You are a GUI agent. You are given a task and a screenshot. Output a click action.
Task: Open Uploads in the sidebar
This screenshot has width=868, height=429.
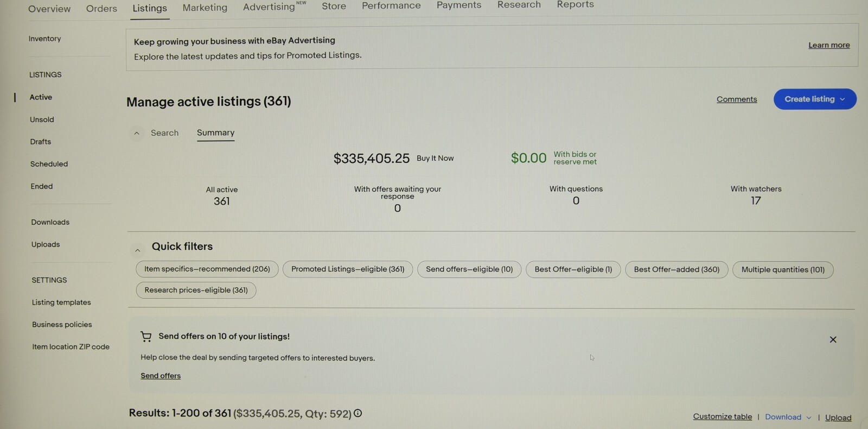click(46, 244)
